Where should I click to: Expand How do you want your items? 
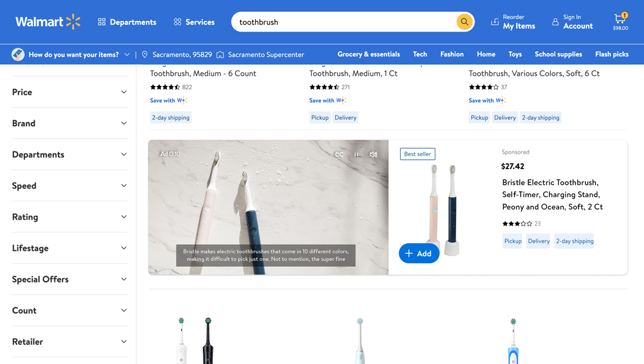(71, 55)
